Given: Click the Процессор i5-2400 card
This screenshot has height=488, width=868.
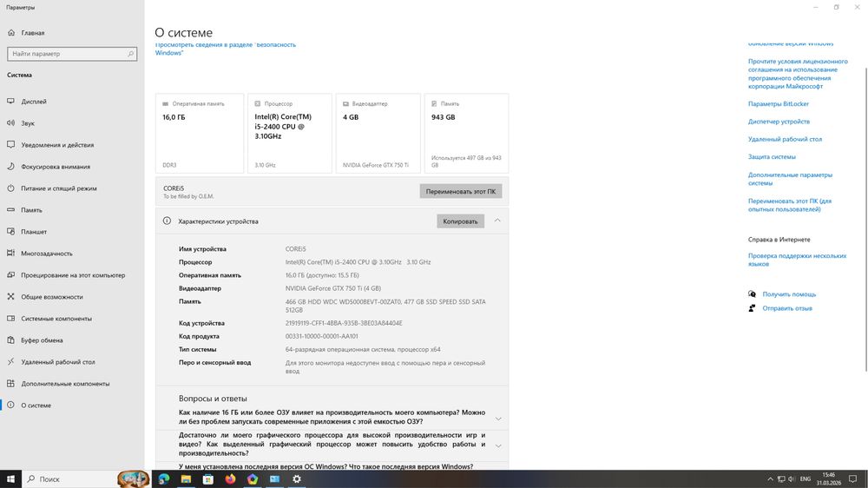Looking at the screenshot, I should pyautogui.click(x=290, y=133).
